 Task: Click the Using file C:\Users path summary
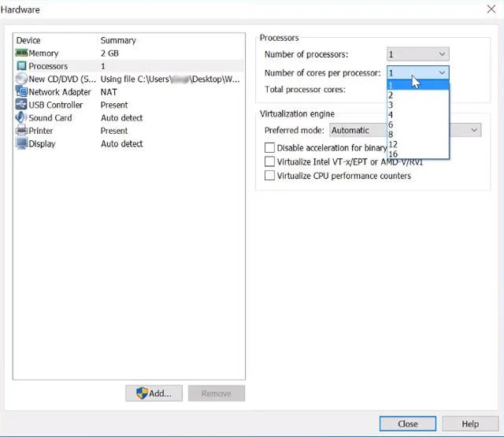pyautogui.click(x=170, y=79)
